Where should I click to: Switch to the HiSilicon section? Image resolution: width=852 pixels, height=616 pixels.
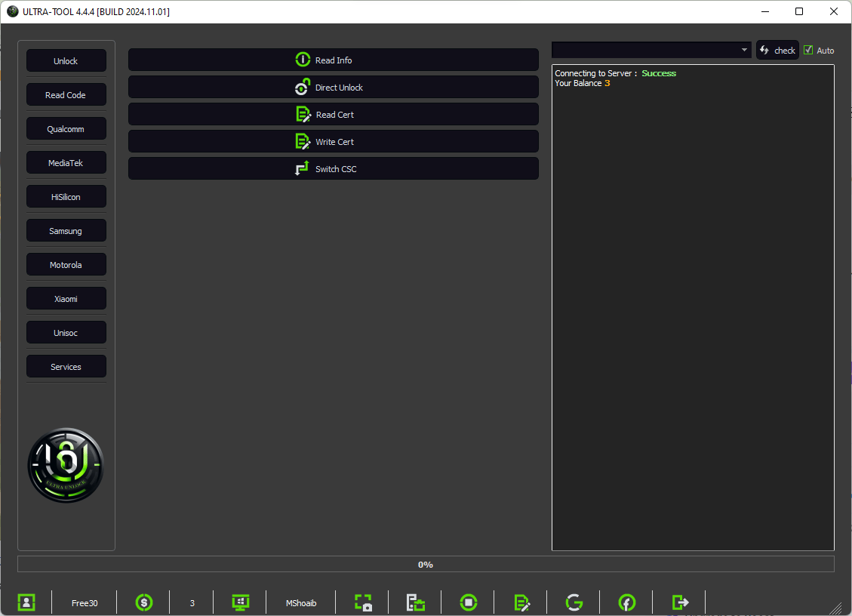coord(66,197)
